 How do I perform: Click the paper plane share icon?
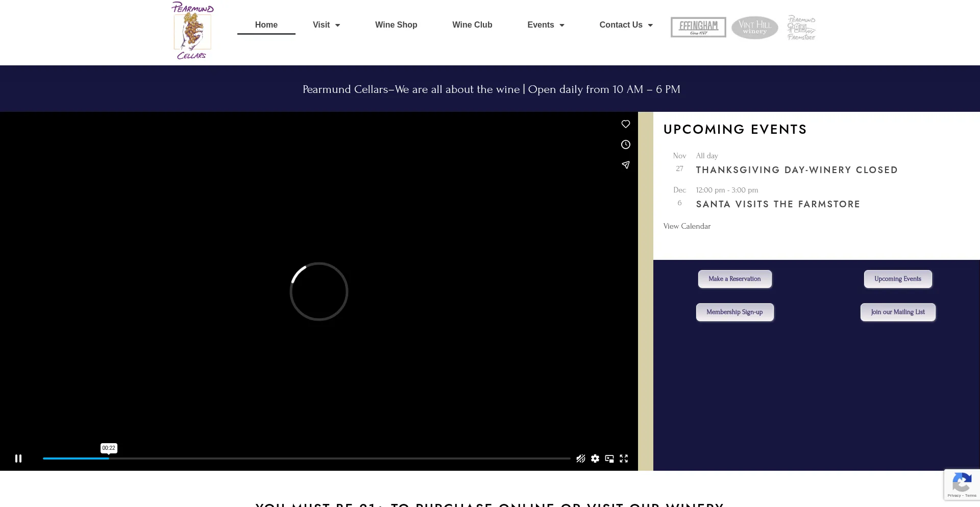[625, 165]
